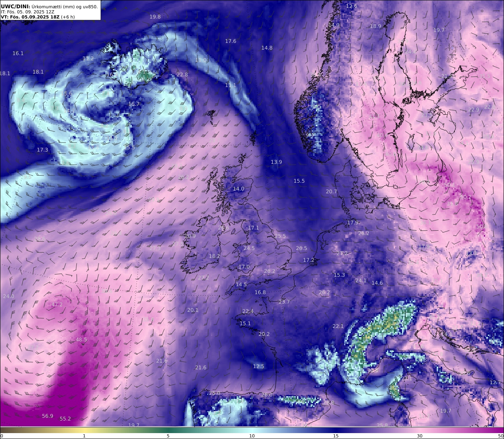This screenshot has width=504, height=439.
Task: Click colorbar tick label 5
Action: coord(168,436)
